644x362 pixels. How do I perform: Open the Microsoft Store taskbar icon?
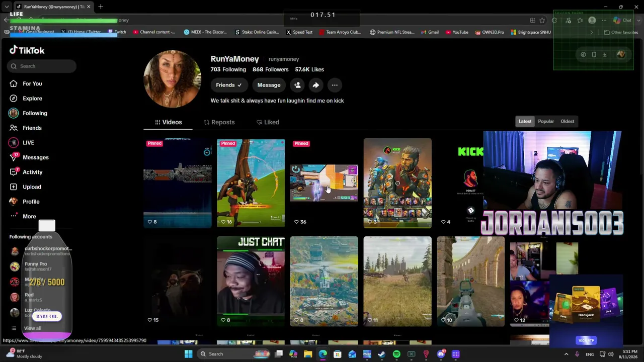click(x=338, y=354)
